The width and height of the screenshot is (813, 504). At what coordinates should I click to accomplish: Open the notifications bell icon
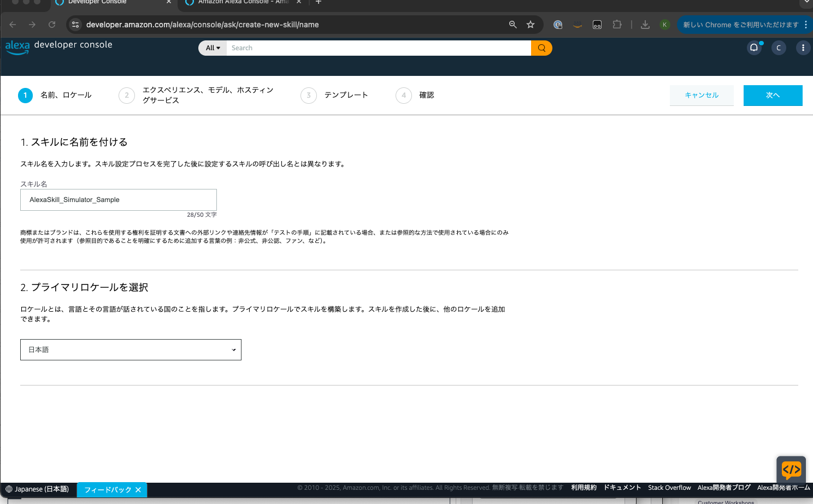click(755, 48)
